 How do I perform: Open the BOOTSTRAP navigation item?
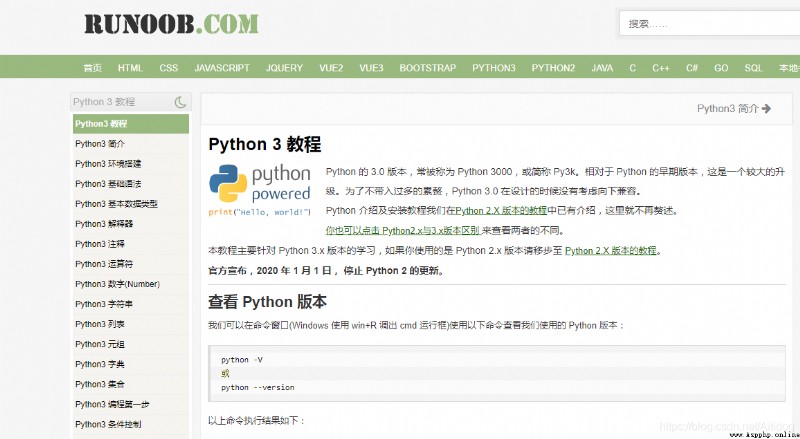coord(428,68)
